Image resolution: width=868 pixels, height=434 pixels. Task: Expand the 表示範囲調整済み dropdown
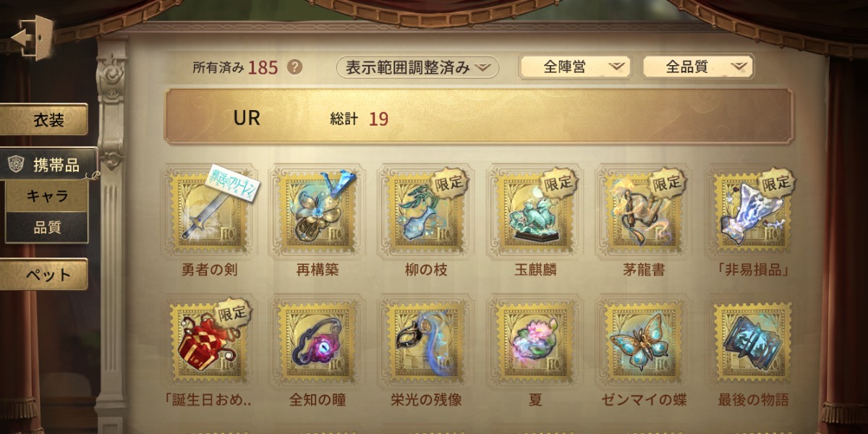[418, 67]
